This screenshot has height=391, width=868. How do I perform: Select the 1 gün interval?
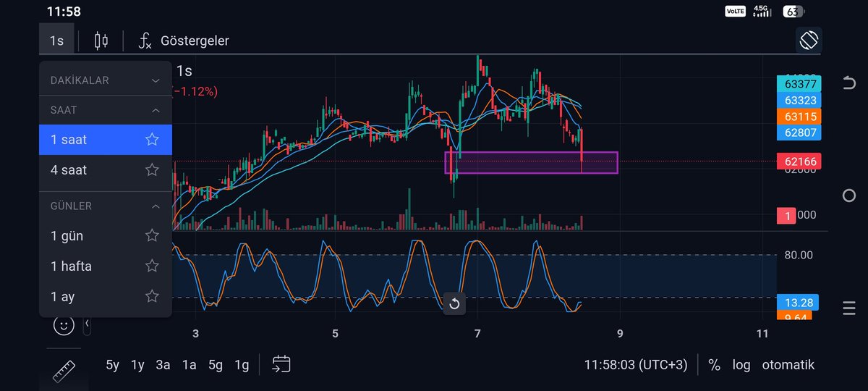coord(106,236)
